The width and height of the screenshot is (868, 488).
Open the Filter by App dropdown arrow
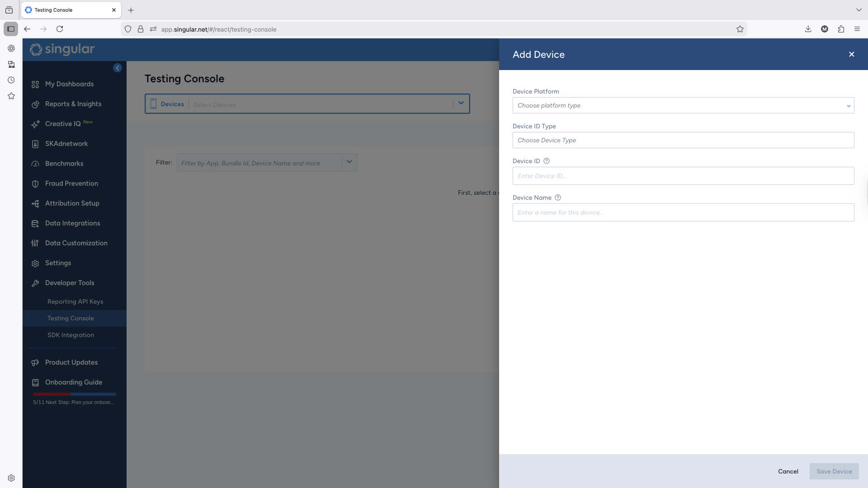[349, 162]
